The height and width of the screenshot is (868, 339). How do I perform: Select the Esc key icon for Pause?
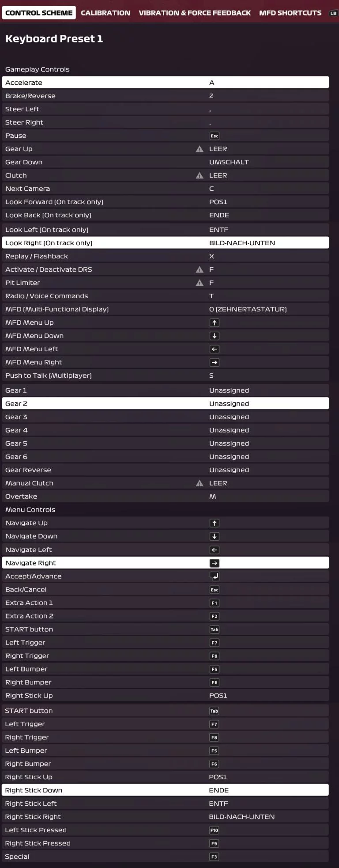point(215,136)
